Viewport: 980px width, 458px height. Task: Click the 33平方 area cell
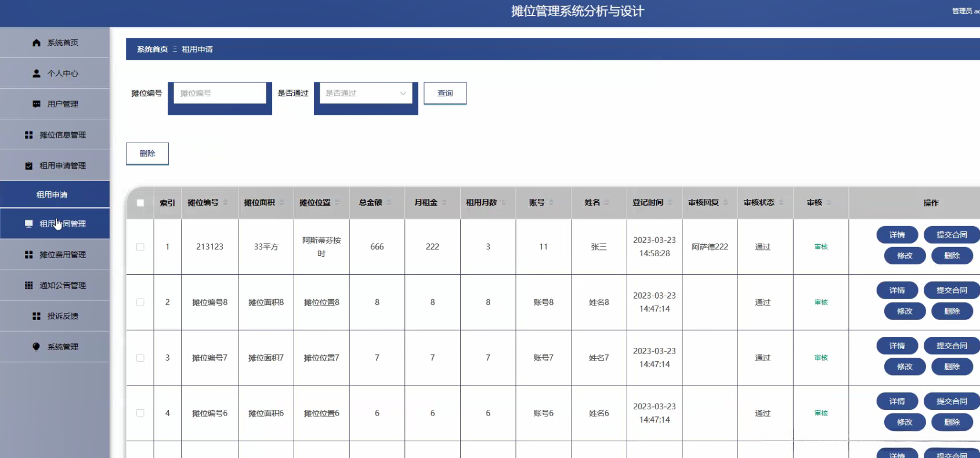tap(266, 247)
